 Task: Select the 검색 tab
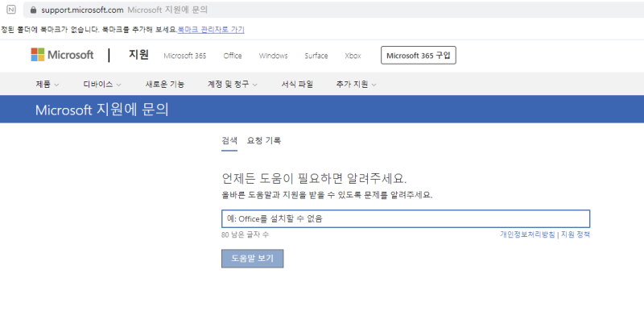(x=229, y=141)
